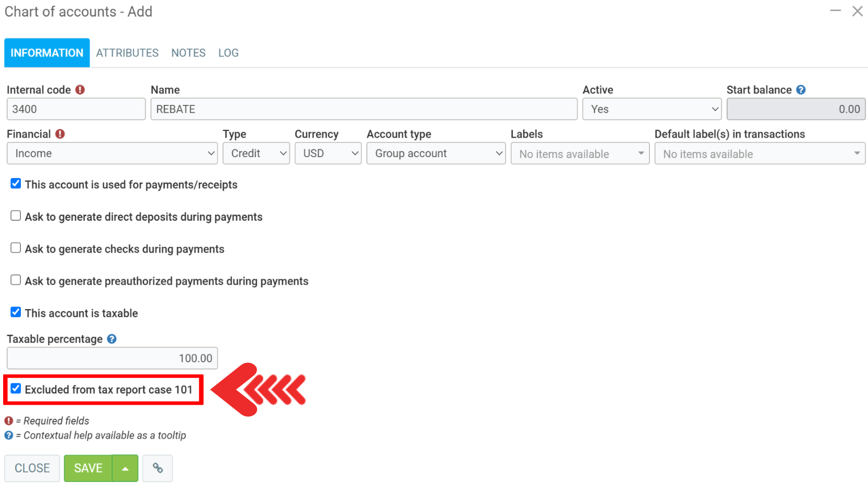Click the link icon button beside Save
This screenshot has width=868, height=484.
[158, 468]
